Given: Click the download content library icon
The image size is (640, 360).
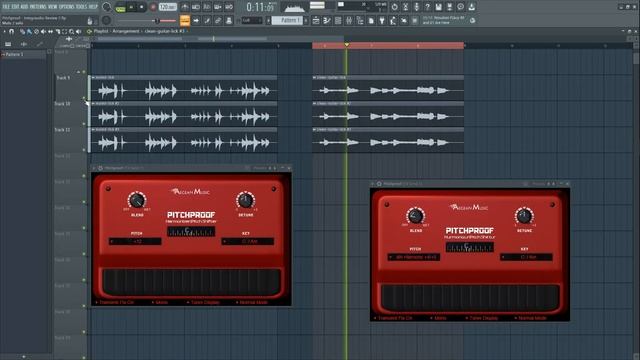Looking at the screenshot, I should pos(471,7).
